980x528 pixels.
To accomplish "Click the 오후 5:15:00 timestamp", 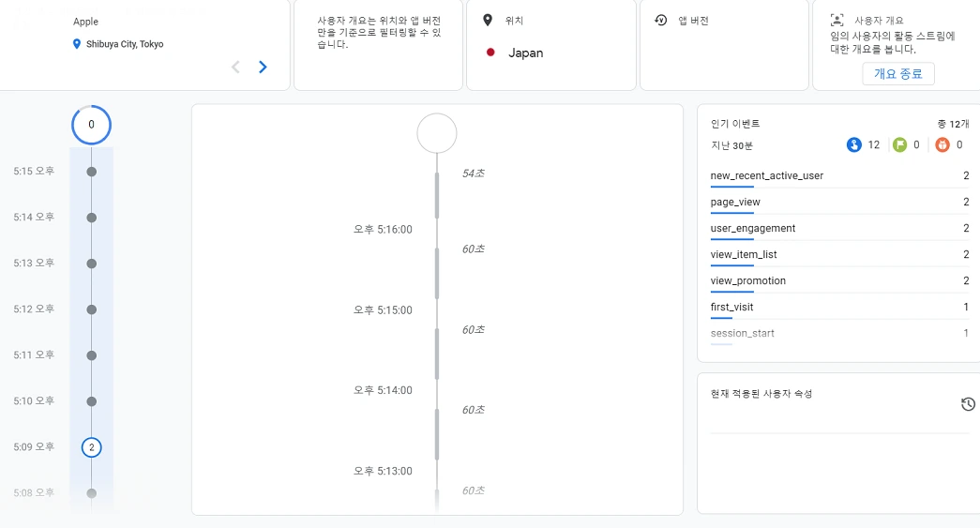I will pyautogui.click(x=383, y=309).
